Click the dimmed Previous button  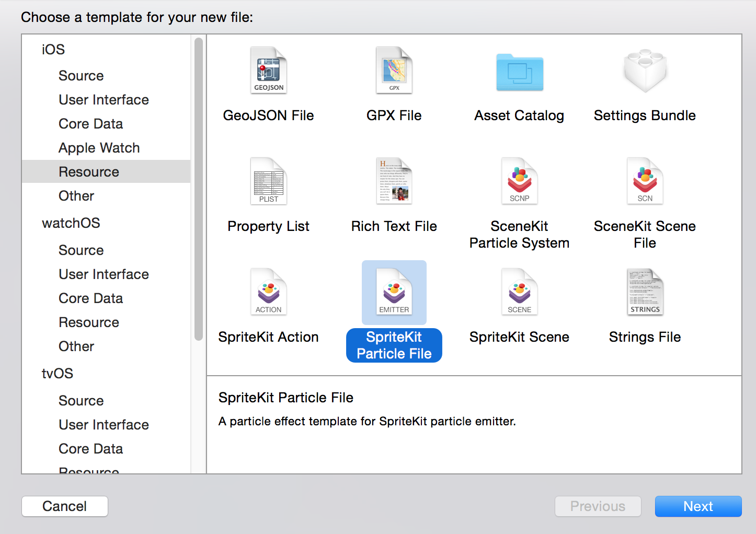click(598, 506)
